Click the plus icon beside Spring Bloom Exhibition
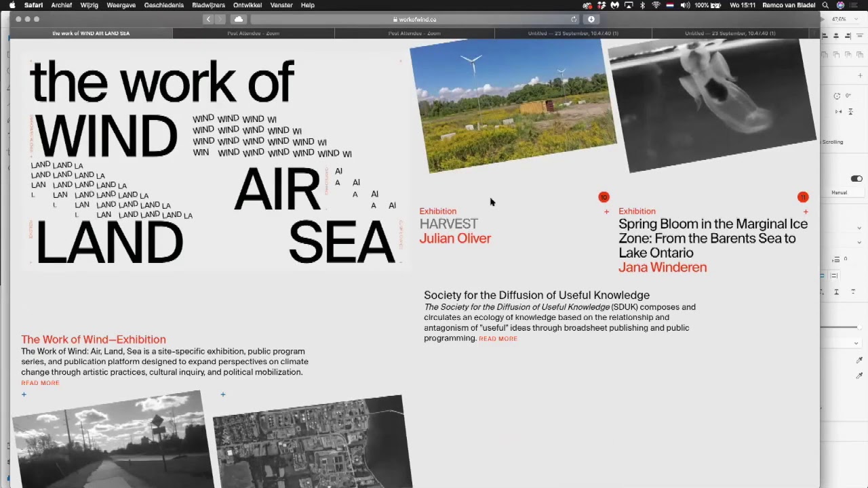The width and height of the screenshot is (868, 488). pyautogui.click(x=806, y=211)
